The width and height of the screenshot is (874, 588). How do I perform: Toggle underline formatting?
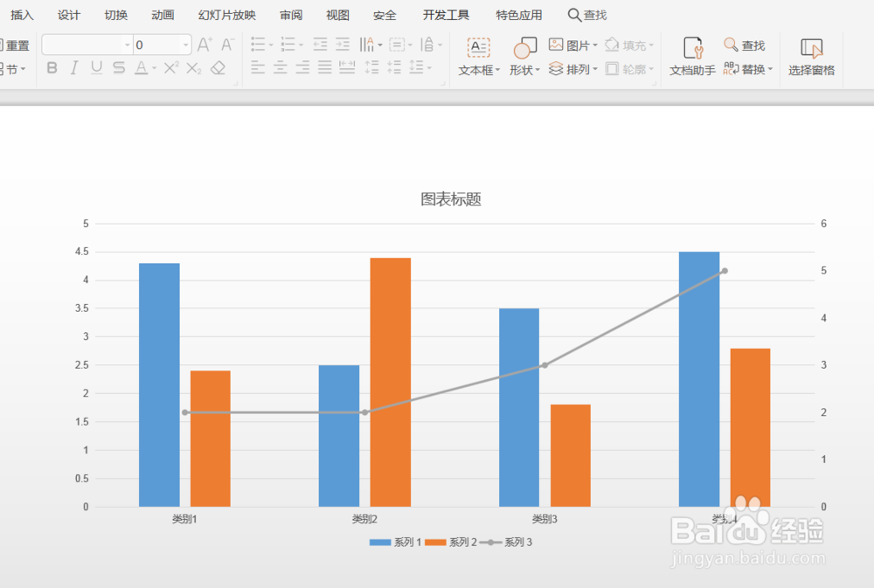[96, 68]
